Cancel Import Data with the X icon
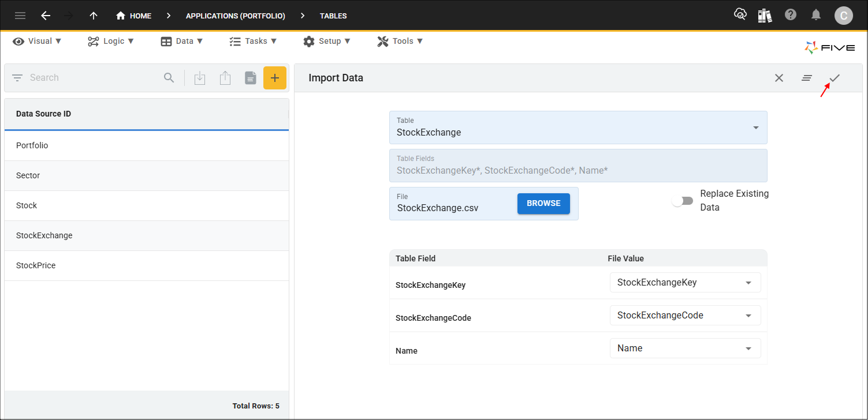Image resolution: width=868 pixels, height=420 pixels. (779, 78)
